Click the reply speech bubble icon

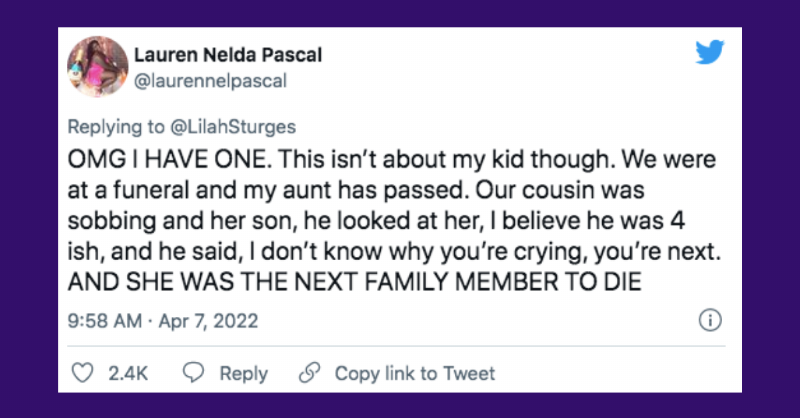[x=195, y=373]
